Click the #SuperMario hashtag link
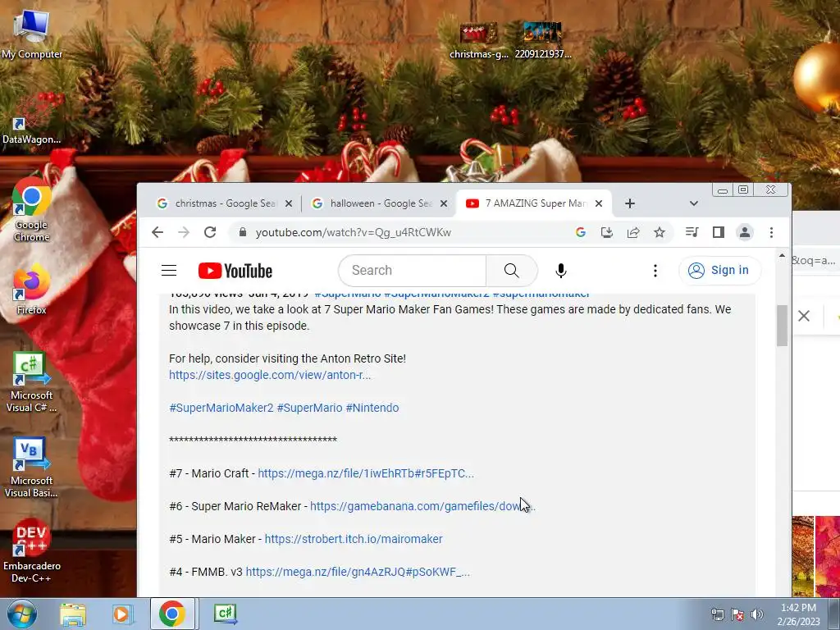Viewport: 840px width, 630px height. (x=309, y=408)
